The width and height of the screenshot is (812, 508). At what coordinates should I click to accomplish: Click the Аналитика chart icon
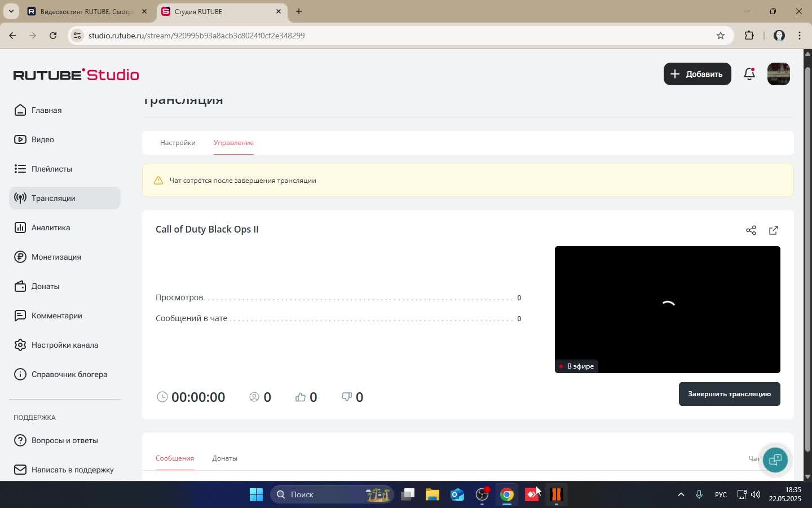(x=20, y=227)
